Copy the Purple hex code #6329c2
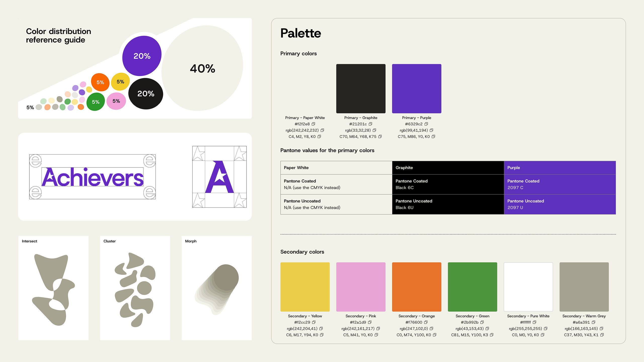644x362 pixels. [426, 124]
